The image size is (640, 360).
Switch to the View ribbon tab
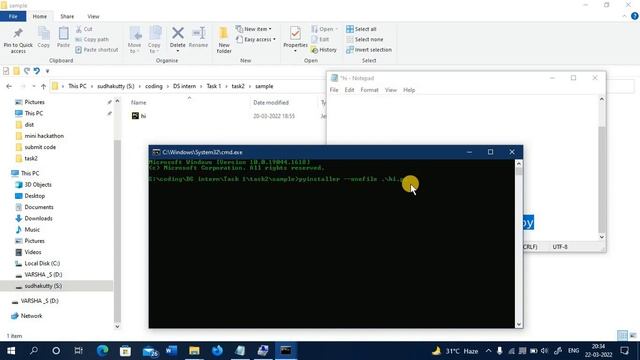click(93, 16)
